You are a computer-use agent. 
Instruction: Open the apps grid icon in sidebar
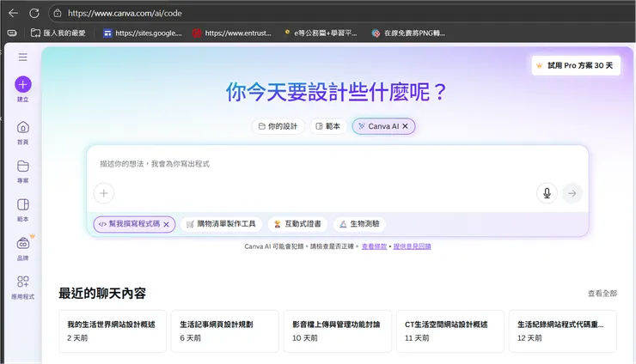tap(22, 282)
